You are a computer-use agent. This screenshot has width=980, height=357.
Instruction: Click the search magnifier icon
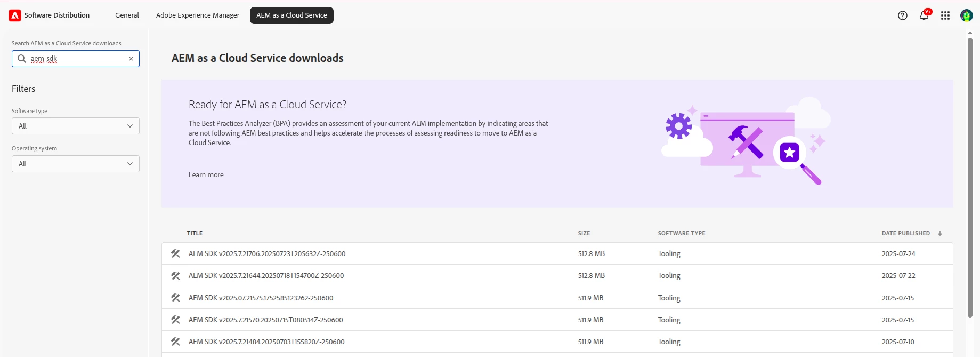pos(22,59)
